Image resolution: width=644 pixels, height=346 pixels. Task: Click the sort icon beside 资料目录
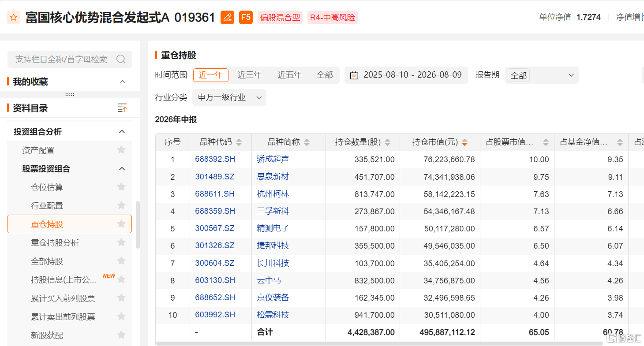pos(123,108)
